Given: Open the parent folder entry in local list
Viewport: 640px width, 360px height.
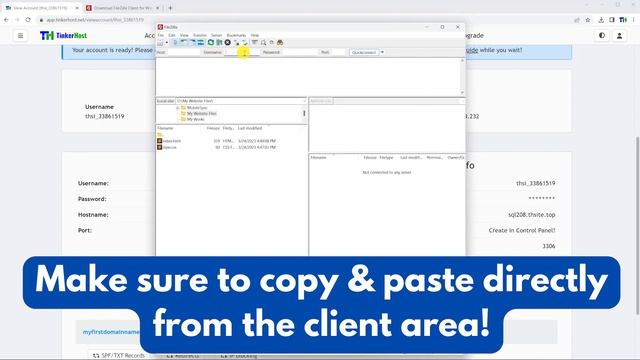Looking at the screenshot, I should coord(160,134).
